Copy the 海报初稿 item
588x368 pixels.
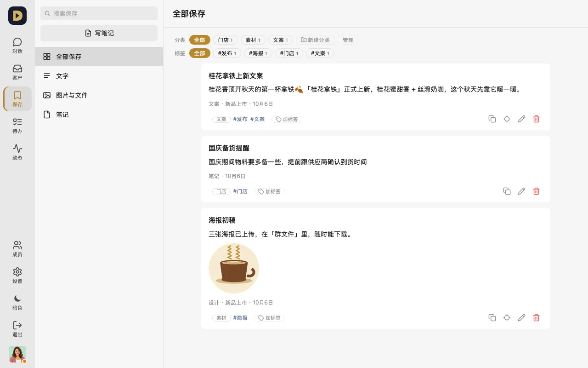click(x=492, y=318)
